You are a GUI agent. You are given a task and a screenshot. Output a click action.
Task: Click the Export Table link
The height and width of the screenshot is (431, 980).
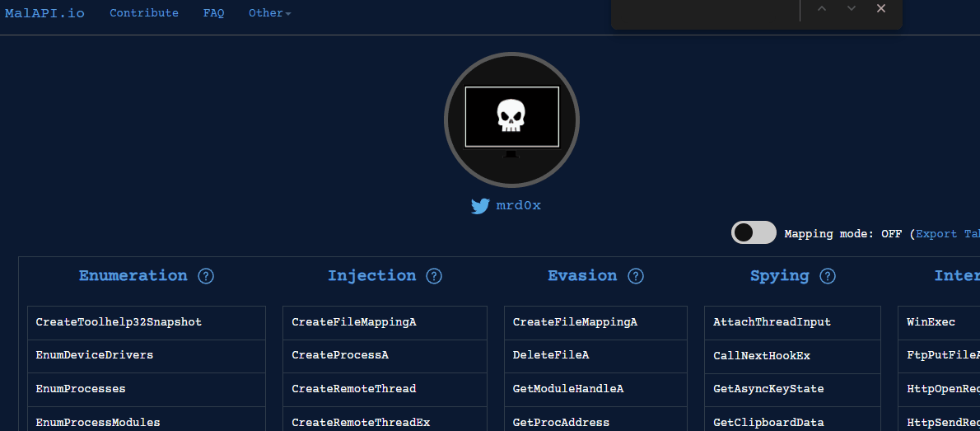pos(947,234)
